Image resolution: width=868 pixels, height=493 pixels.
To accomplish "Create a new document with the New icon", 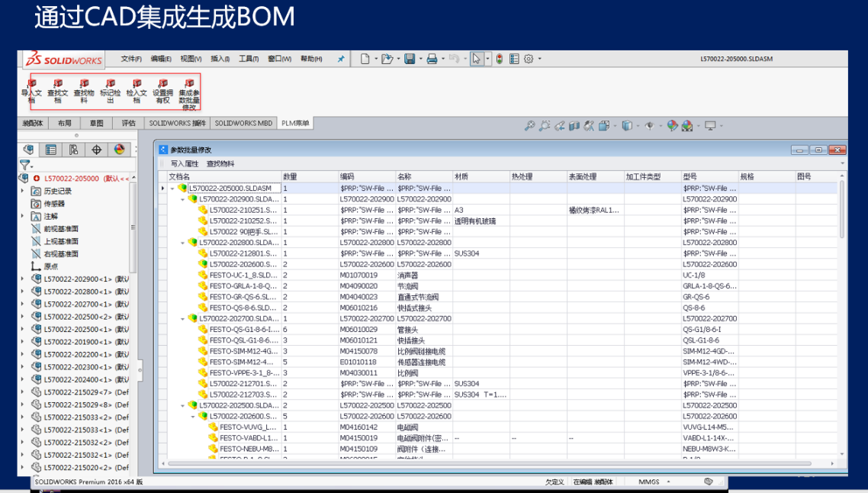I will coord(365,59).
